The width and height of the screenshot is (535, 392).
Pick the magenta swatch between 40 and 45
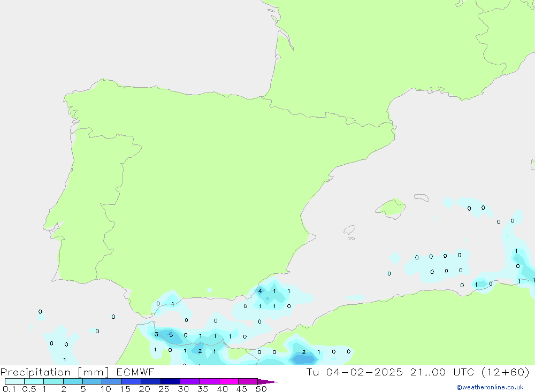tap(228, 381)
